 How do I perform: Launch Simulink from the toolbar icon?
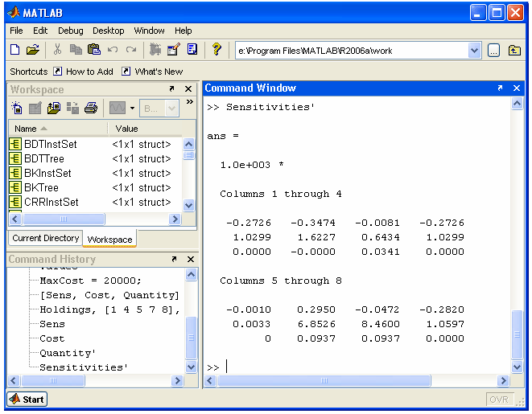point(155,50)
